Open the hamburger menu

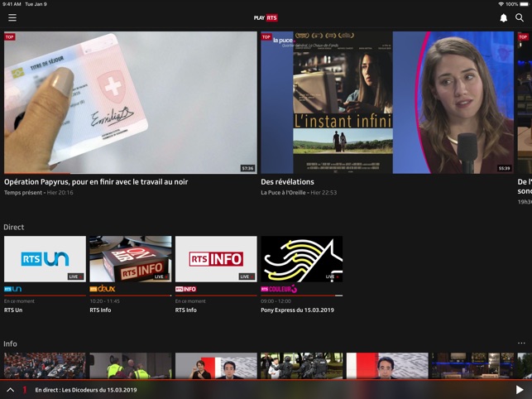pos(12,17)
